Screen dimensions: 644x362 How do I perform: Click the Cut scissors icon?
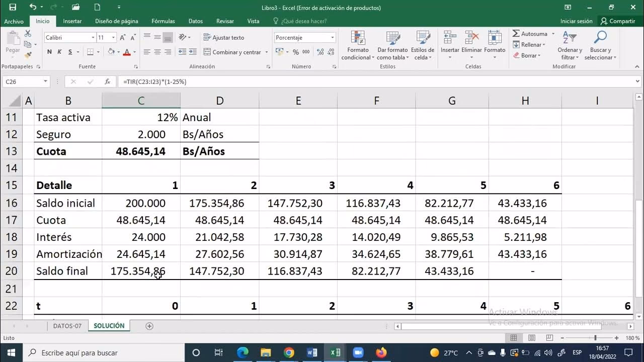click(28, 34)
